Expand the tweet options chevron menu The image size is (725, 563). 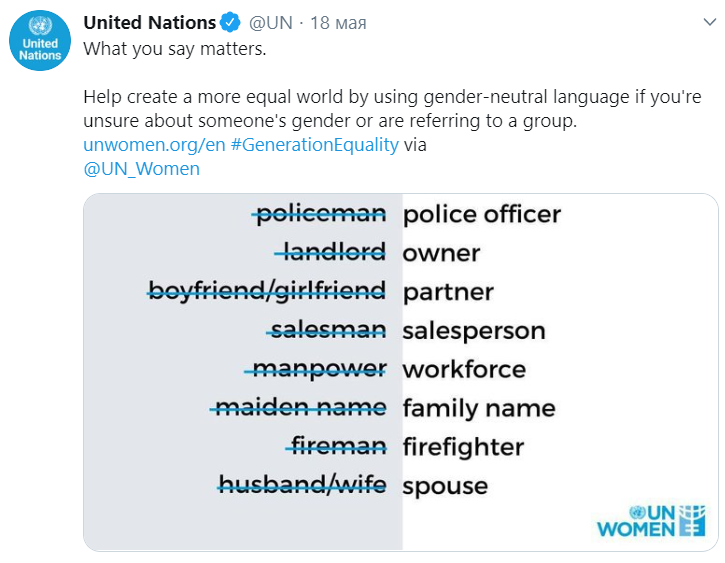click(x=709, y=22)
